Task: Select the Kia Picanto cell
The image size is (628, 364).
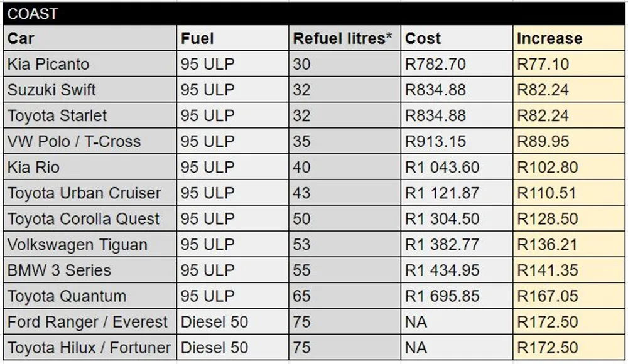Action: pyautogui.click(x=90, y=64)
